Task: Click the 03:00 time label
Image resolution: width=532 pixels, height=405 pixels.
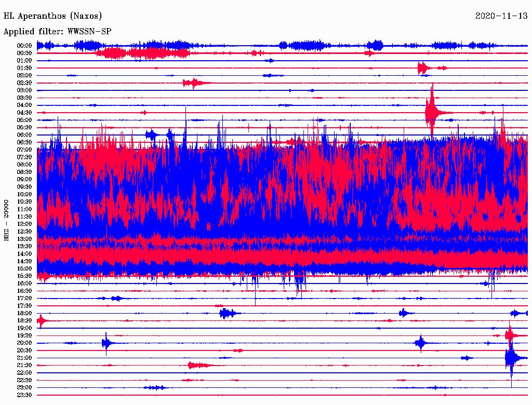Action: pyautogui.click(x=24, y=90)
